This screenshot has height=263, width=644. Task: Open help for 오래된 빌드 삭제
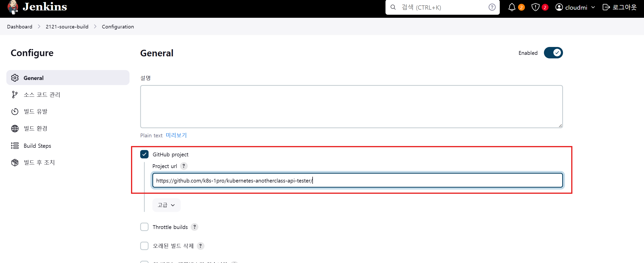pyautogui.click(x=200, y=246)
